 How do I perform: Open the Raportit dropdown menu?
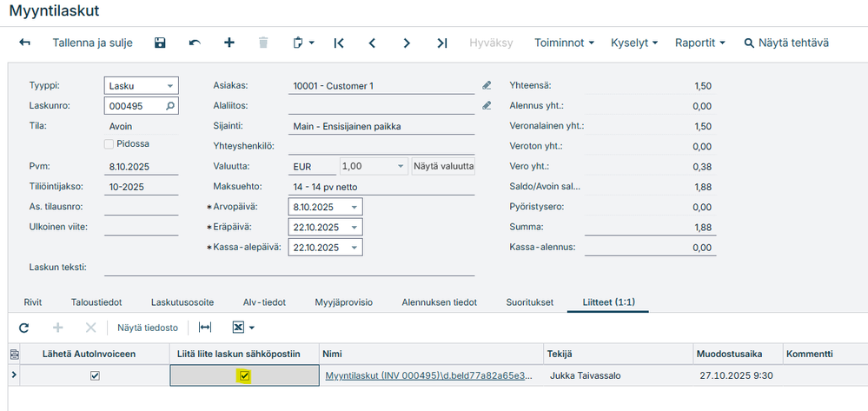coord(699,43)
